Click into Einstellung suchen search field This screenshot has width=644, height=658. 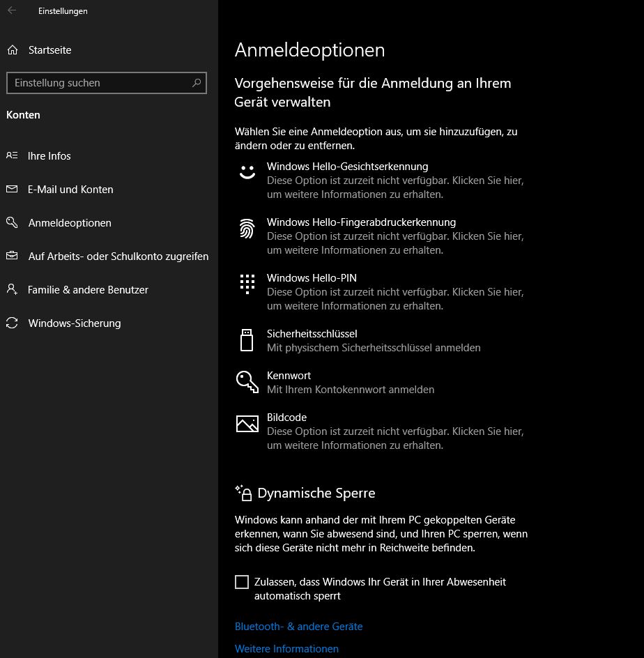pyautogui.click(x=107, y=83)
